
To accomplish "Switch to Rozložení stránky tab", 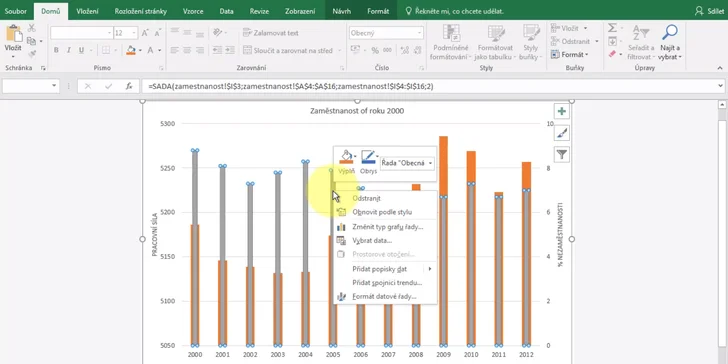I will 141,11.
